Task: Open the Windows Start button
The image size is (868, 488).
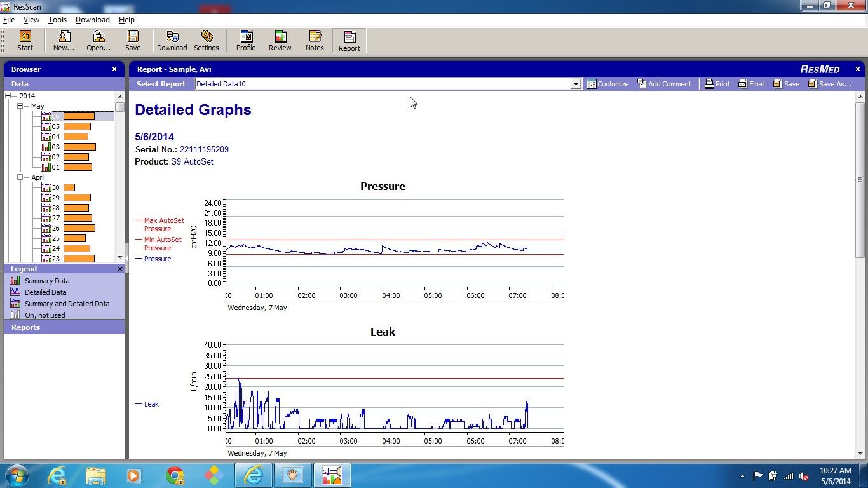Action: pos(16,475)
